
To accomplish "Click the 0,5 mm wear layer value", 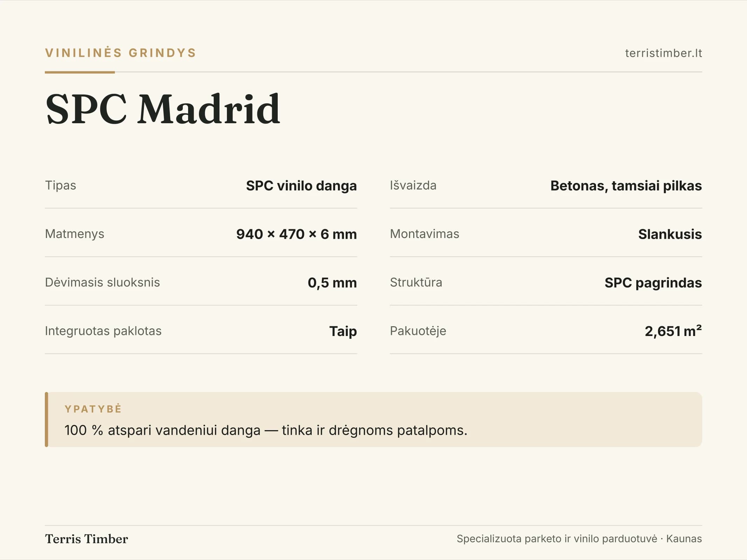I will coord(332,282).
